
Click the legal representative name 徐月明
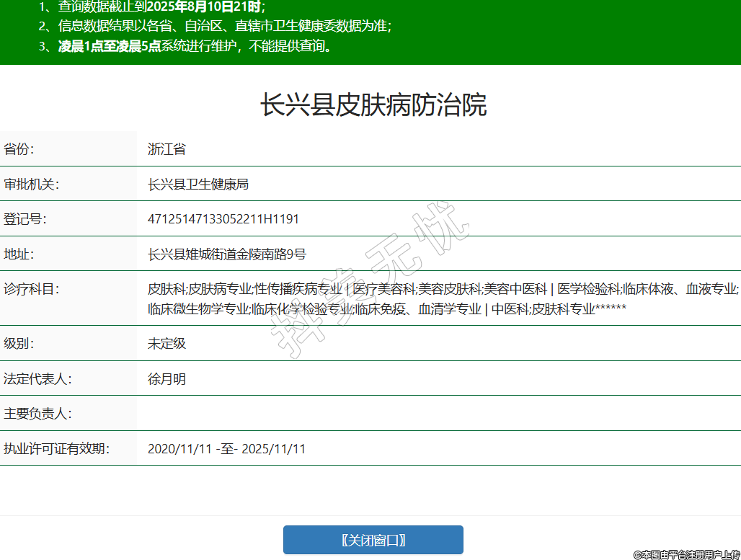click(167, 378)
